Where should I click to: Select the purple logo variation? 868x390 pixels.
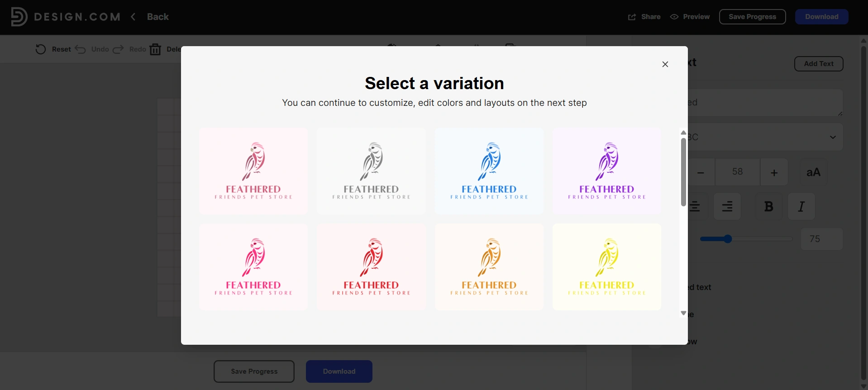[607, 171]
